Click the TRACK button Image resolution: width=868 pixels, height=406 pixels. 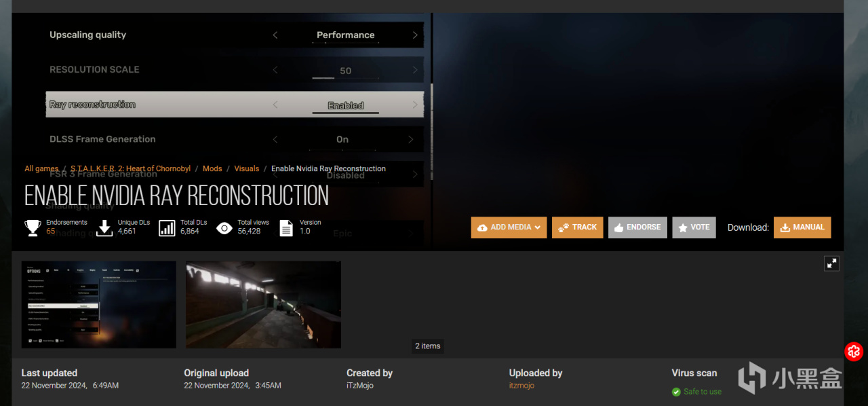577,227
